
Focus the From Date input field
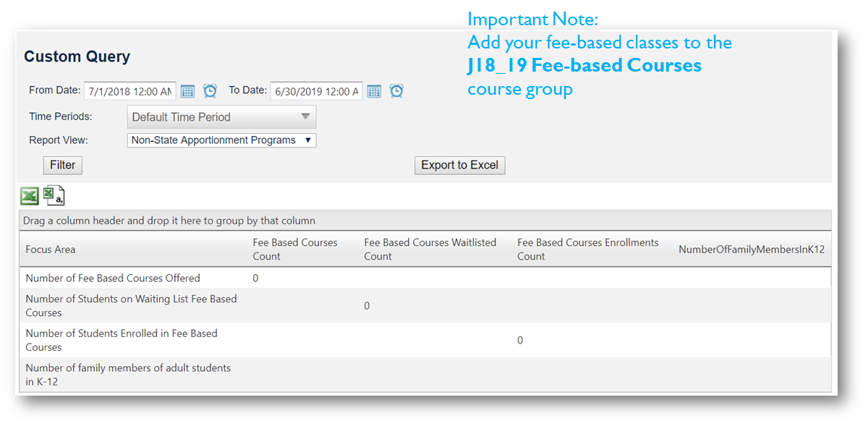129,91
